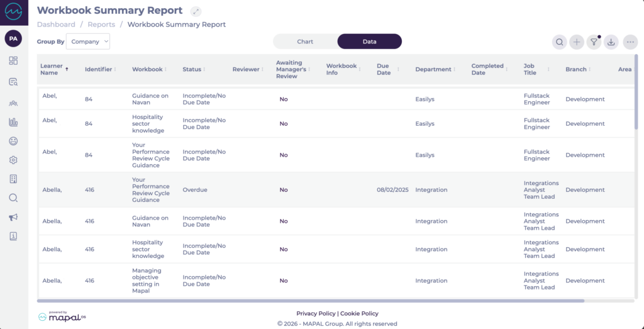Screen dimensions: 644x329
Task: Click the expand icon beside the report title
Action: [x=196, y=11]
